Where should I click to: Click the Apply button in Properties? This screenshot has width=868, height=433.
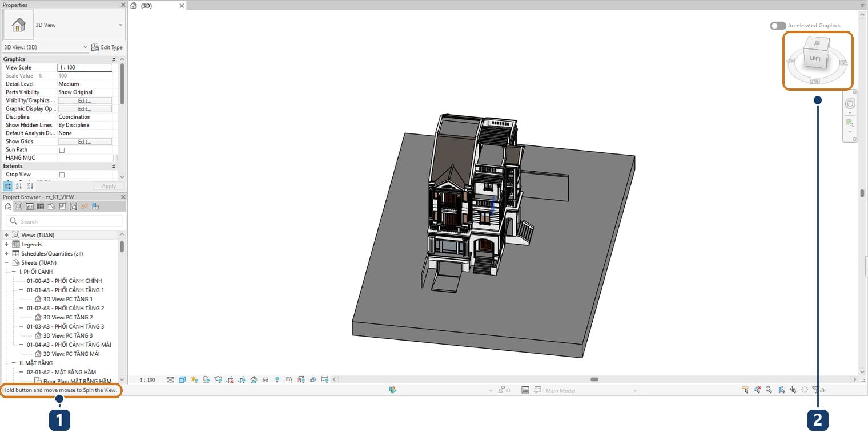[x=108, y=186]
